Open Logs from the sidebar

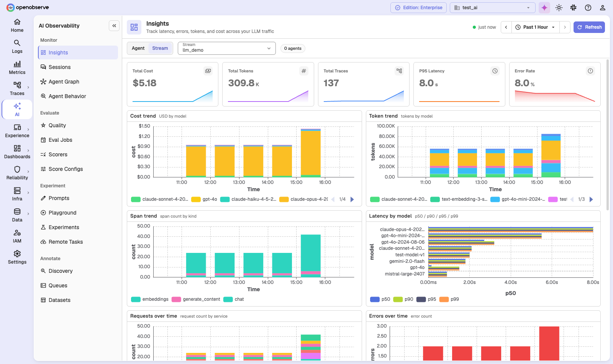coord(17,47)
